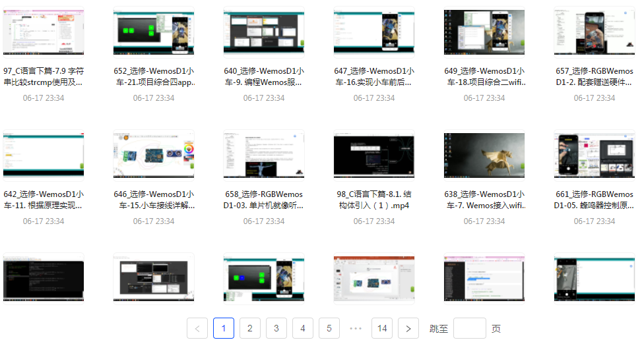Open 97_C语言下篇-7.9 strcmp video thumbnail

pyautogui.click(x=44, y=32)
